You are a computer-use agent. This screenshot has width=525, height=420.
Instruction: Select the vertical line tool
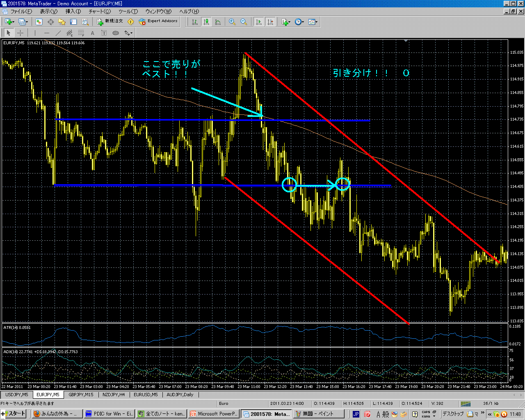tap(35, 33)
